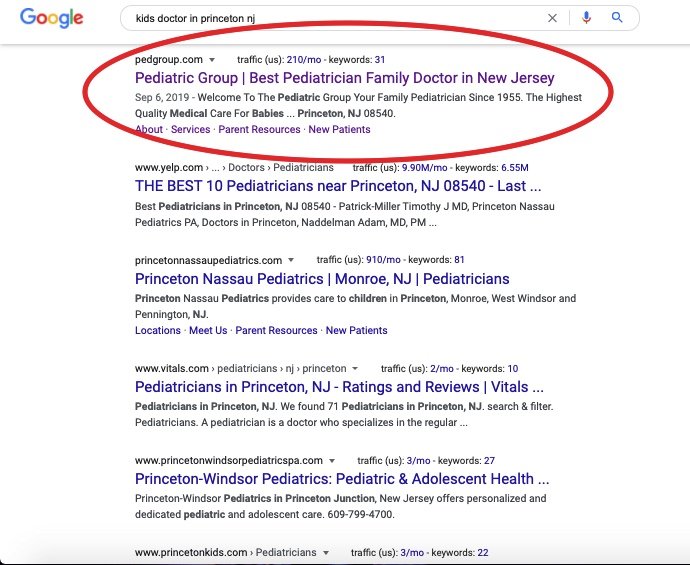Click vitals.com keywords value 10
The height and width of the screenshot is (565, 690).
coord(513,368)
